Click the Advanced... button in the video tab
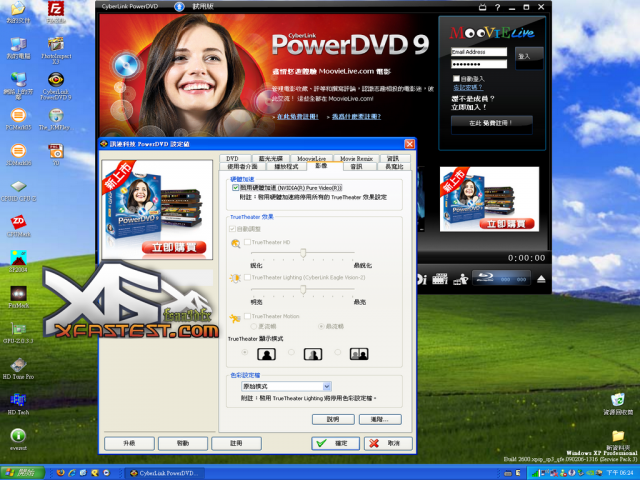 pos(380,419)
